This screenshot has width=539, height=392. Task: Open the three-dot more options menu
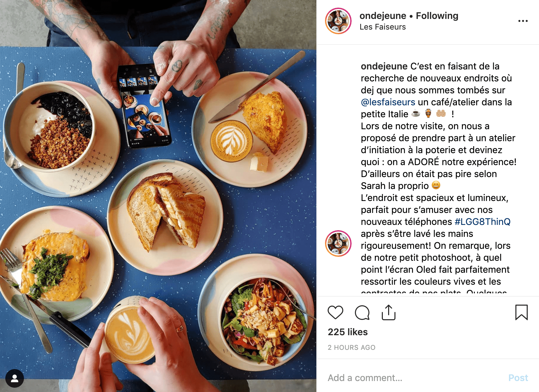pos(523,21)
